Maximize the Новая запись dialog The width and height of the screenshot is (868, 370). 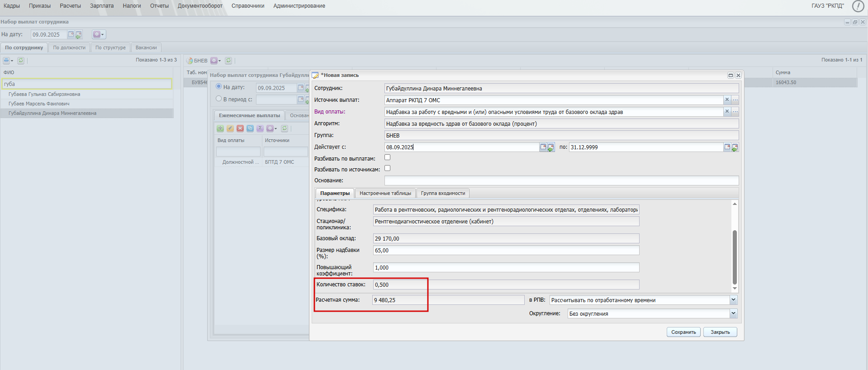coord(730,76)
